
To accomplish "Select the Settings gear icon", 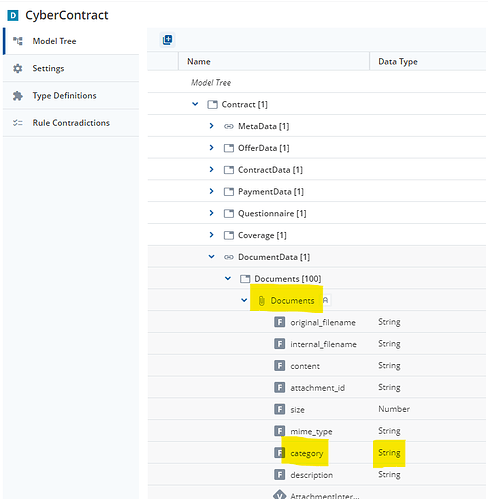I will click(x=17, y=68).
